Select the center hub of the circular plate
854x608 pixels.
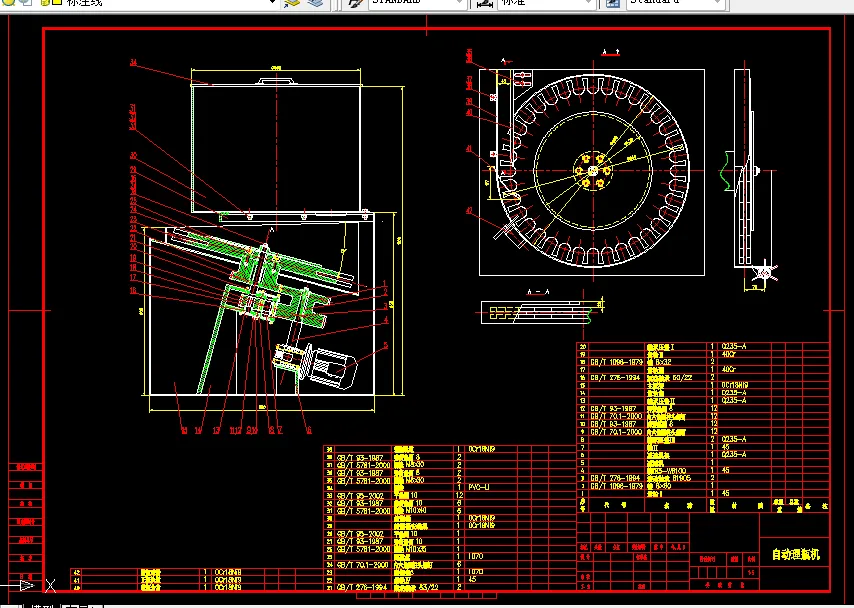point(593,171)
